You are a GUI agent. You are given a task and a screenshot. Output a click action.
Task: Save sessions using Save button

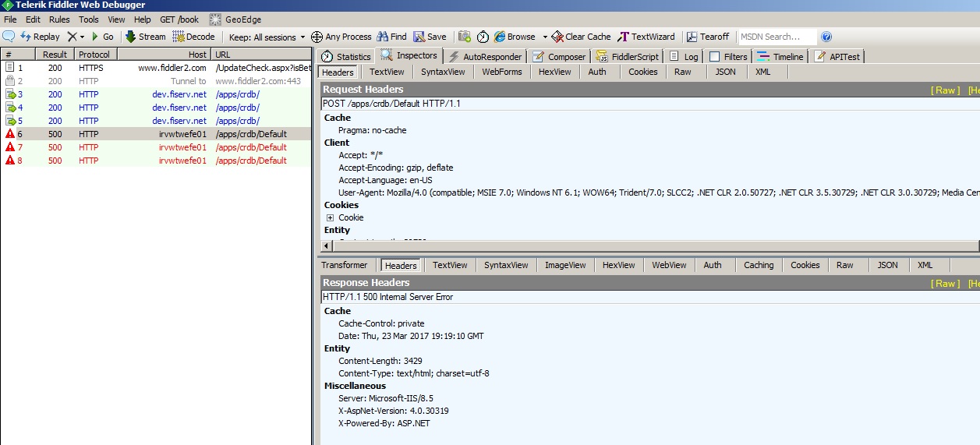(x=430, y=37)
